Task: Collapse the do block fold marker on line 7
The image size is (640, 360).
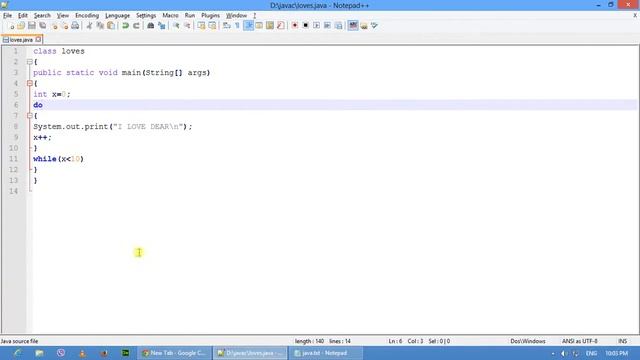Action: 29,116
